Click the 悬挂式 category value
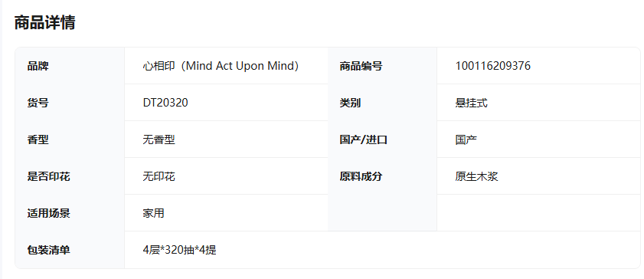 [x=471, y=103]
